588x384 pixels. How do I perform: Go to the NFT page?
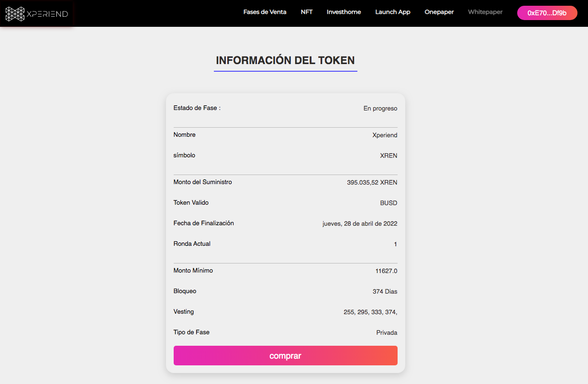(x=307, y=12)
